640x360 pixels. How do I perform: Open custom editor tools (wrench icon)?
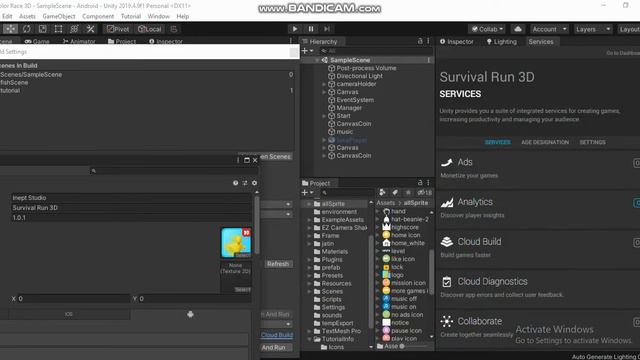point(90,29)
